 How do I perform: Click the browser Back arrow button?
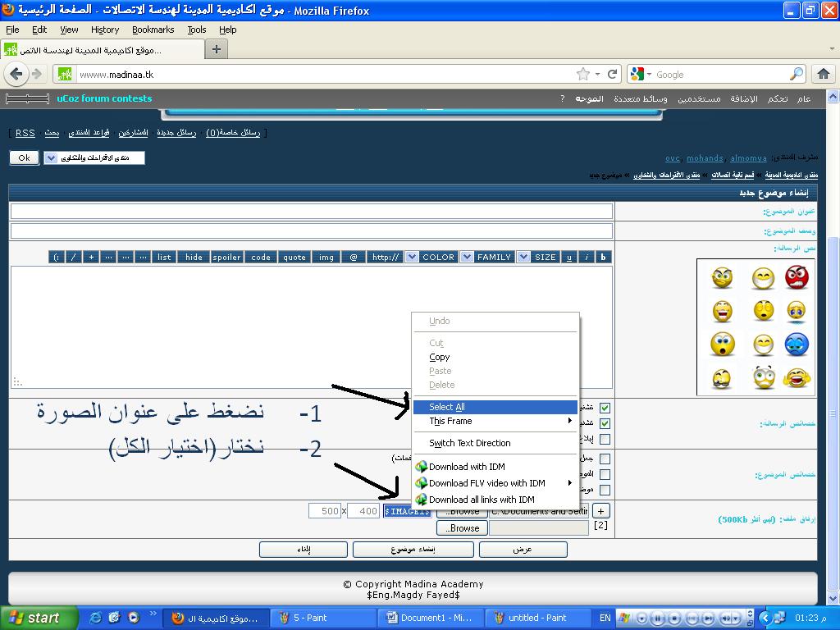click(x=16, y=74)
